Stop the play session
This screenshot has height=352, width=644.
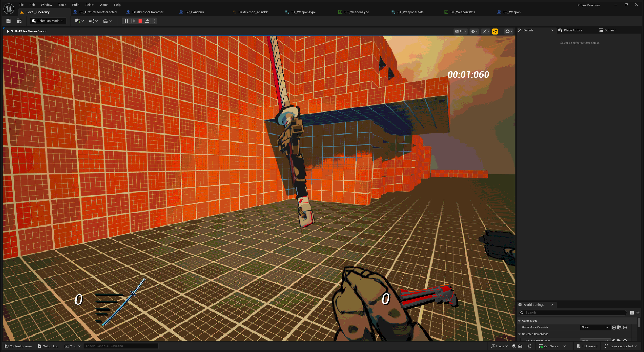click(140, 21)
